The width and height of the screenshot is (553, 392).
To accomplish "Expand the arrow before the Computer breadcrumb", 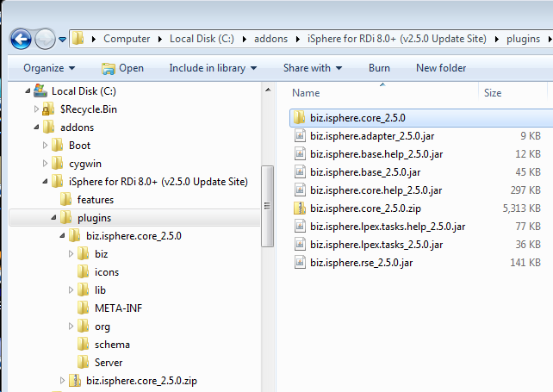I will pyautogui.click(x=94, y=39).
